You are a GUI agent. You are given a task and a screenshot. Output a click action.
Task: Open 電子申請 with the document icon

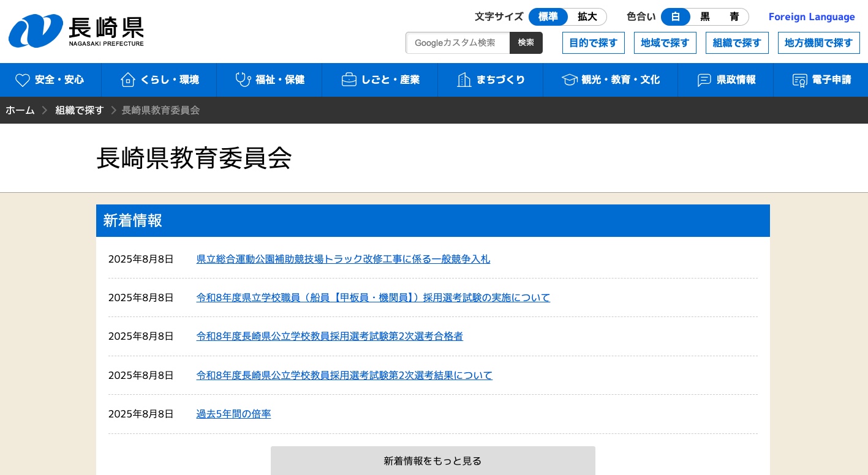click(800, 80)
